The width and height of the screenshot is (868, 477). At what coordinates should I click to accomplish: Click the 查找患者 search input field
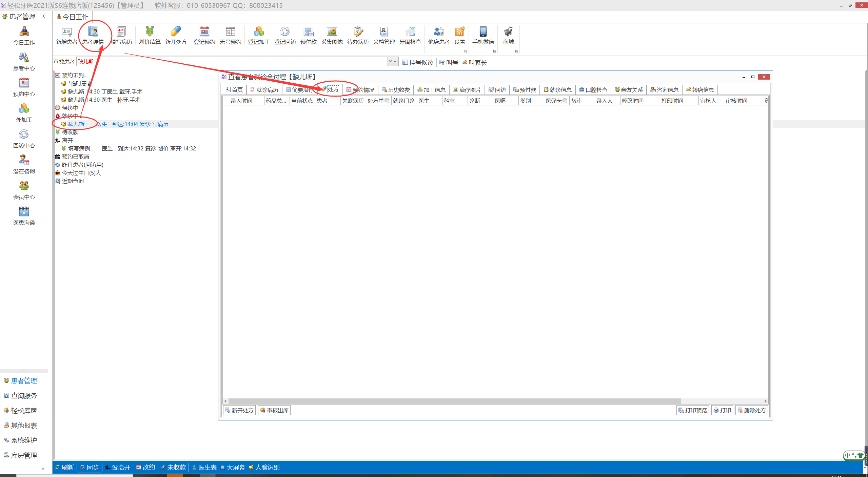(232, 61)
